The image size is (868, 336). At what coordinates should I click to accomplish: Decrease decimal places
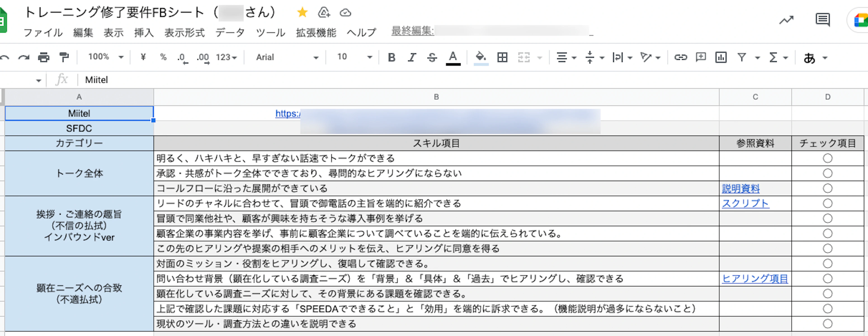point(183,58)
